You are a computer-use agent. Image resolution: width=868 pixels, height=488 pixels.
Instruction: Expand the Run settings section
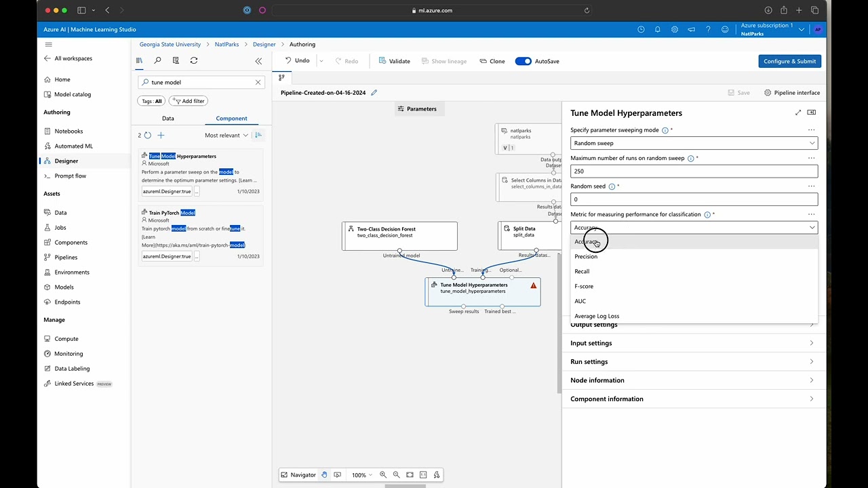(694, 362)
